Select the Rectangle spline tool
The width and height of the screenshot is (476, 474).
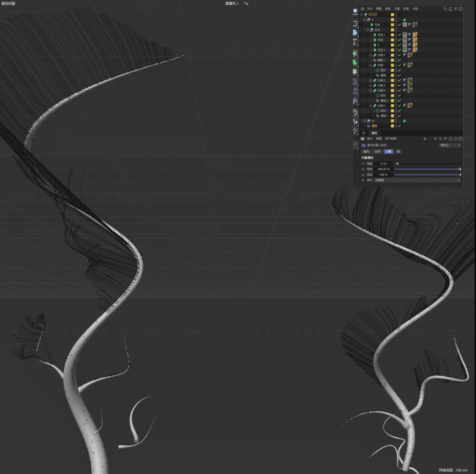coord(355,23)
